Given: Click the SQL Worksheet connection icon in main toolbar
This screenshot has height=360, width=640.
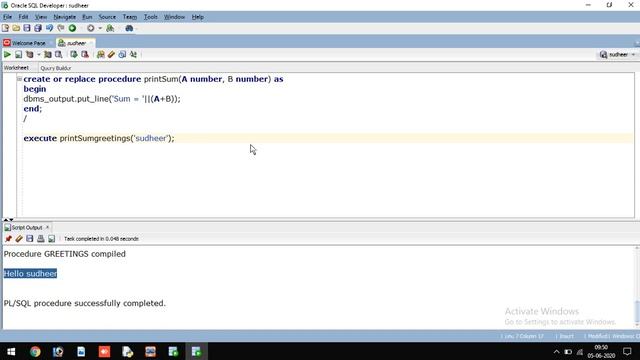Looking at the screenshot, I should tap(110, 28).
